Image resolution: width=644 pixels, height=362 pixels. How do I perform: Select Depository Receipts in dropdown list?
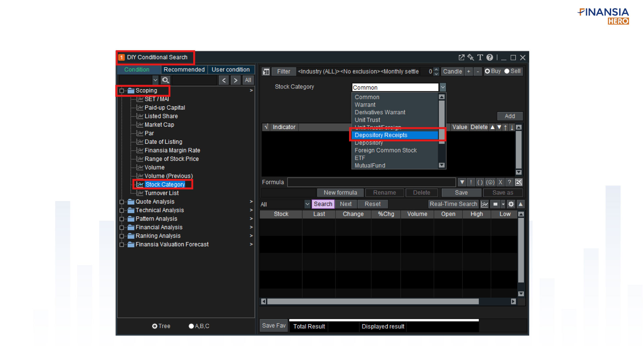pos(395,135)
